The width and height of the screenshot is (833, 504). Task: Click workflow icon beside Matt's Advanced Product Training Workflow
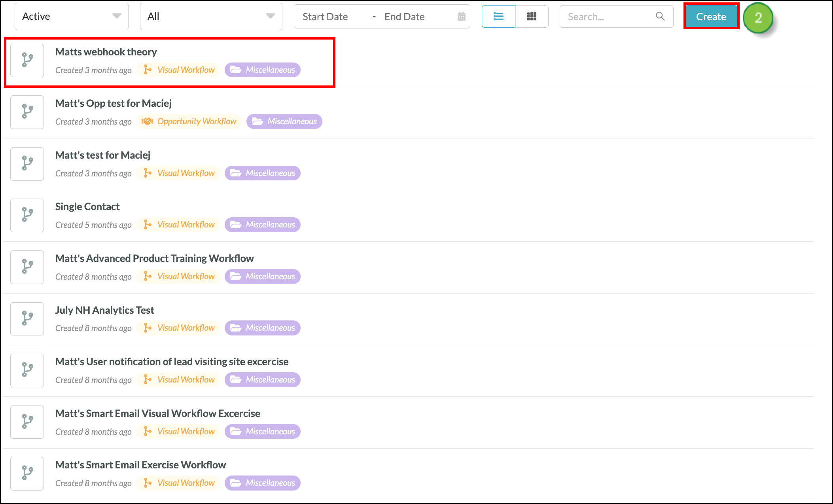click(27, 267)
